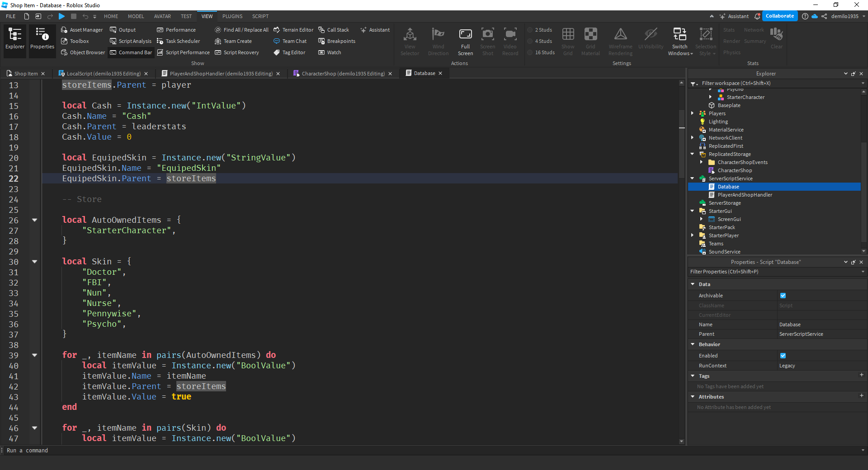This screenshot has width=868, height=470.
Task: Collapse the AutoOwnedItems code block
Action: [34, 220]
